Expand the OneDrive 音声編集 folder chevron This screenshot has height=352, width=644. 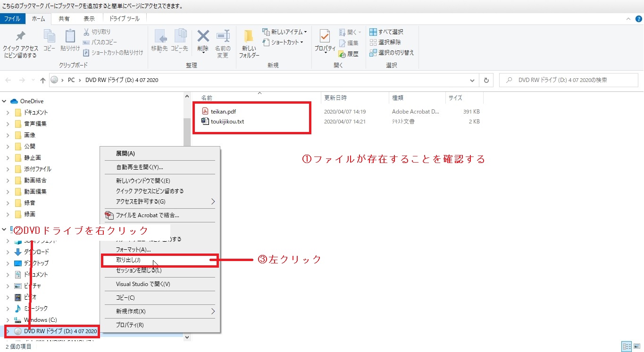(8, 124)
